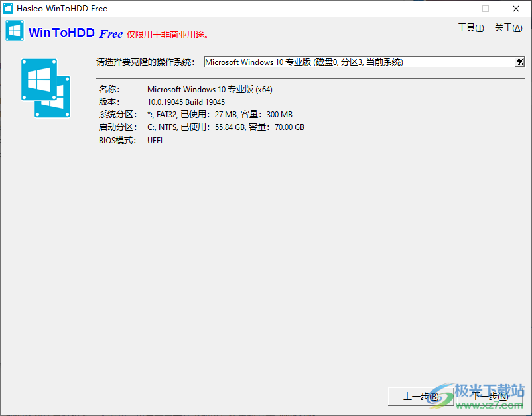Viewport: 532px width, 416px height.
Task: Click the Hasleo WinToHDD Free title text
Action: [62, 9]
